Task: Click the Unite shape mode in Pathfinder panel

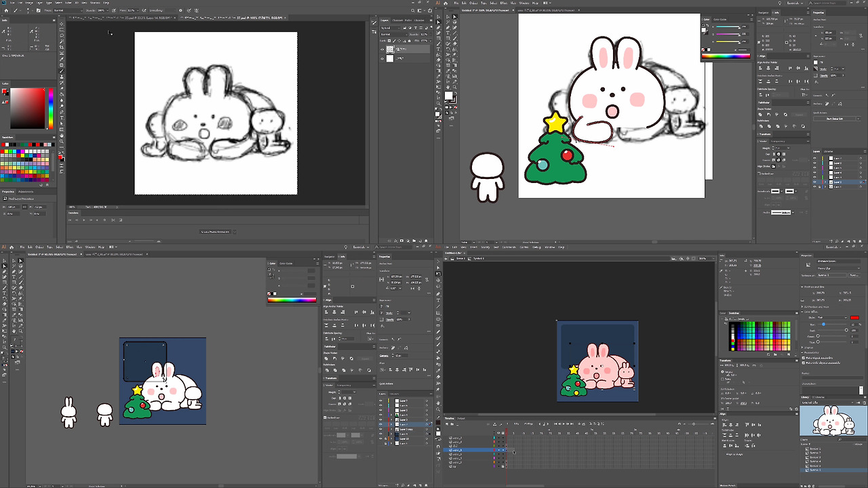Action: tap(761, 115)
